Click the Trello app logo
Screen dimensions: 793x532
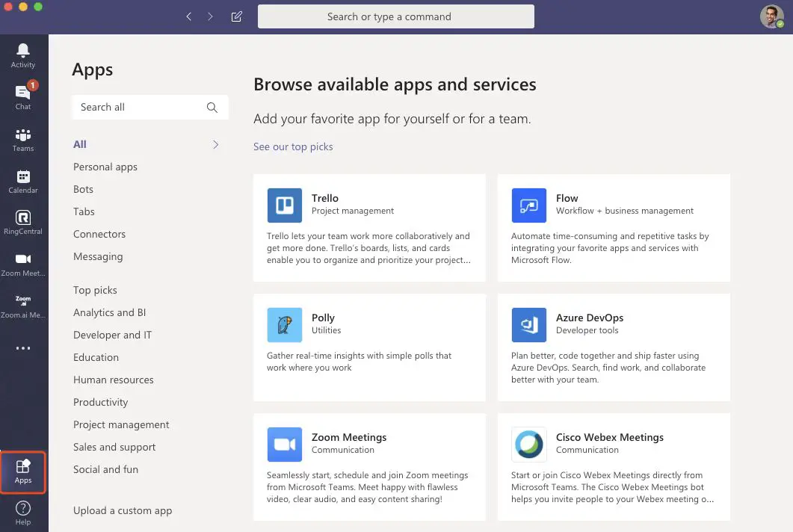tap(284, 205)
